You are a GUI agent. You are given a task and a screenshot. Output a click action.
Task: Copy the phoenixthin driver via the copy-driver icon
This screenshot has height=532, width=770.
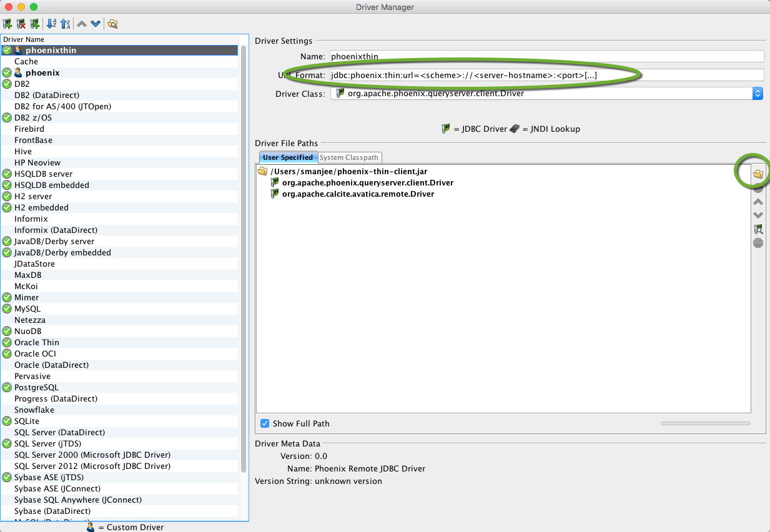(x=36, y=23)
